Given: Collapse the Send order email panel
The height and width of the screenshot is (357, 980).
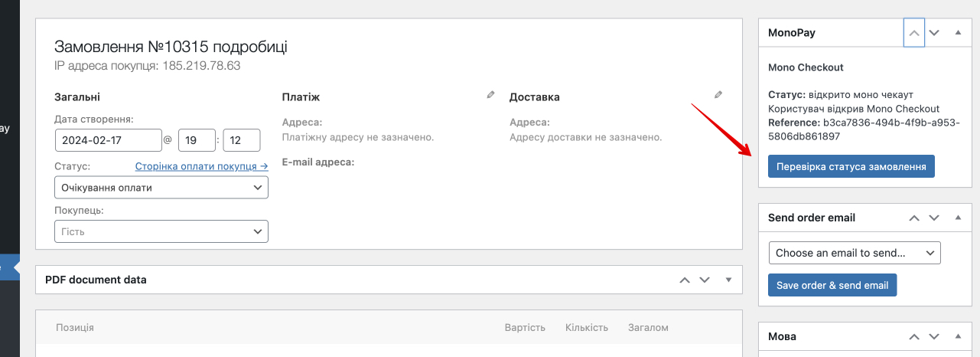Looking at the screenshot, I should [x=958, y=218].
